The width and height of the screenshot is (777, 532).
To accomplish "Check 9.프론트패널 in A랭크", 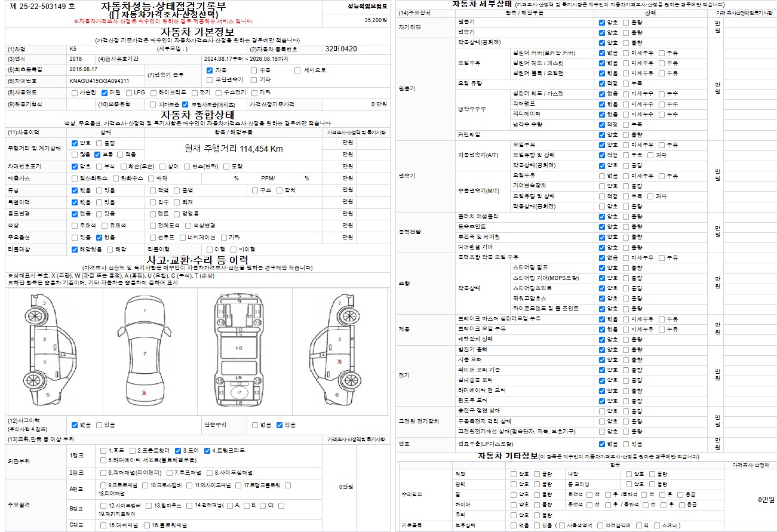I will coord(104,485).
